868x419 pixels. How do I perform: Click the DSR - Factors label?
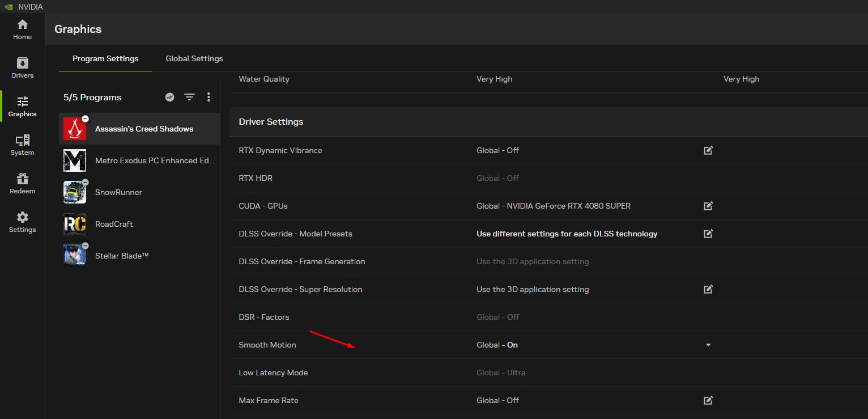click(x=264, y=317)
